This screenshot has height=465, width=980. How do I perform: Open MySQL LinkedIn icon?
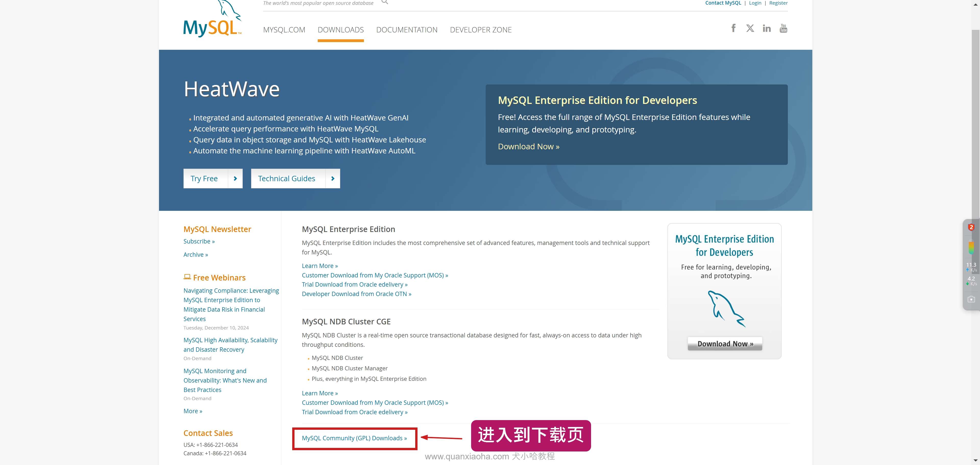(767, 28)
